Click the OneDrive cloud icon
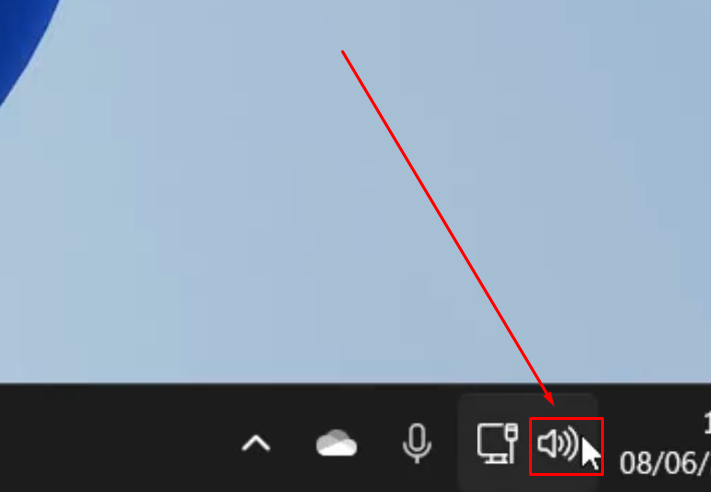 pyautogui.click(x=336, y=443)
